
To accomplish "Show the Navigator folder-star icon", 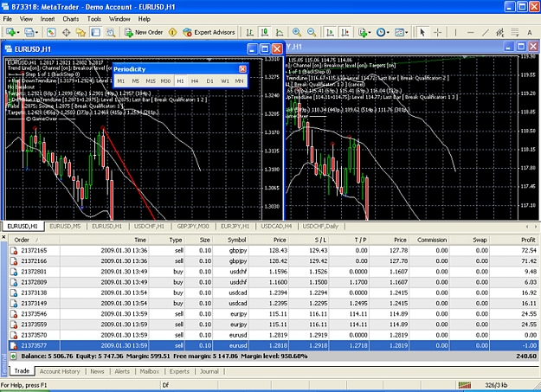I will pos(81,32).
